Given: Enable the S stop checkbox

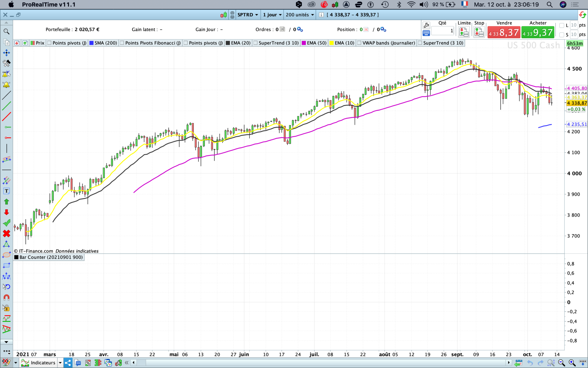Looking at the screenshot, I should 562,35.
